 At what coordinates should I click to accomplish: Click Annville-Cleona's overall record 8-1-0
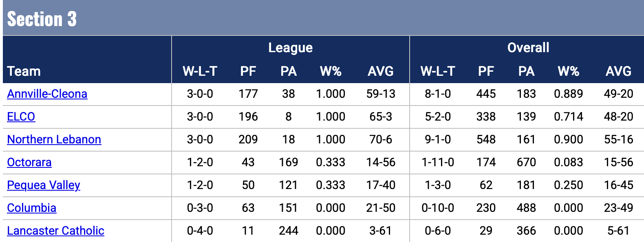438,94
